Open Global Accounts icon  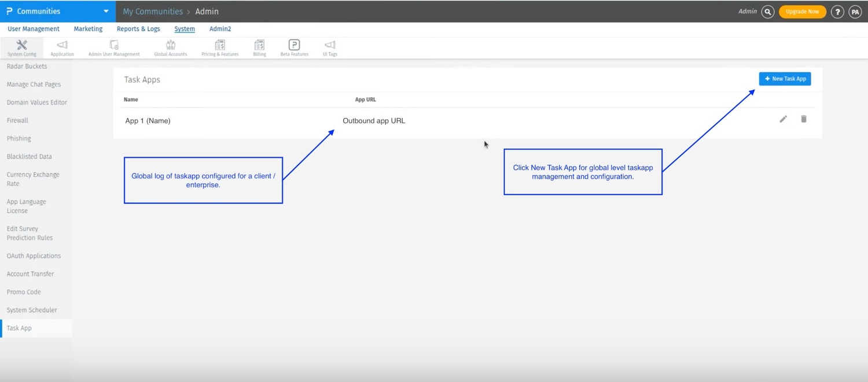point(171,48)
